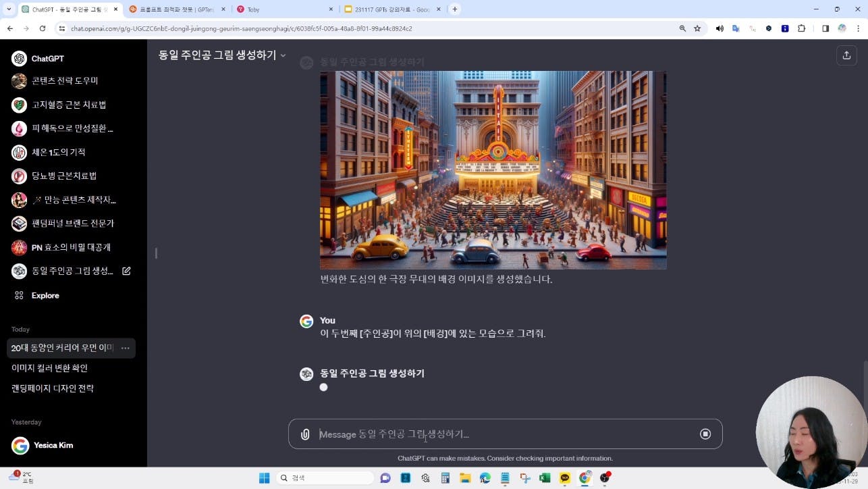
Task: Mute the tab audio speaker icon
Action: coord(720,28)
